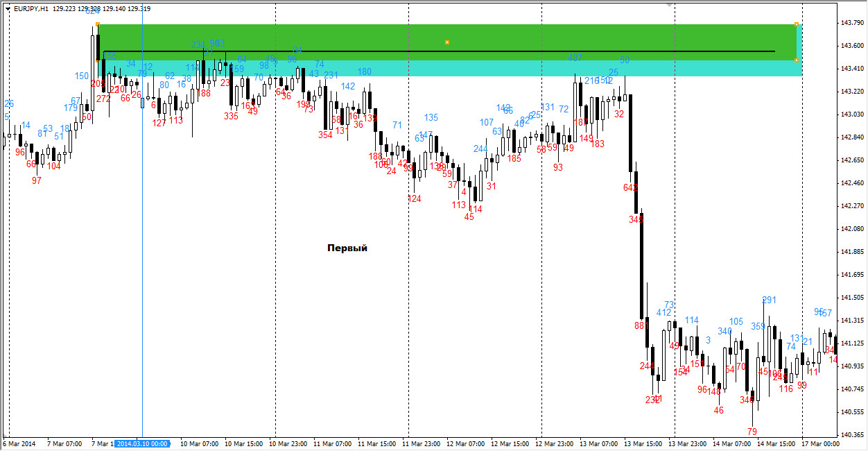868x451 pixels.
Task: Click the '10 Mar 15:00' time label
Action: click(x=243, y=443)
